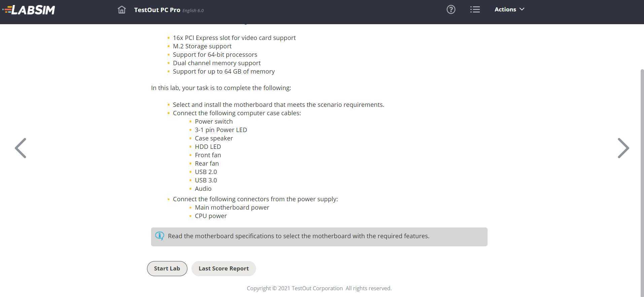The image size is (644, 297).
Task: Click the TestOut PC Pro title
Action: pos(157,10)
